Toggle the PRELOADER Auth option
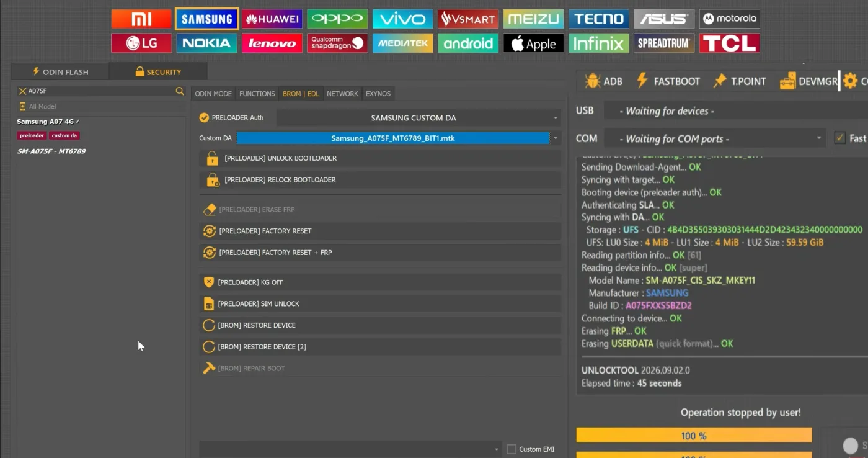This screenshot has height=458, width=868. [x=204, y=117]
